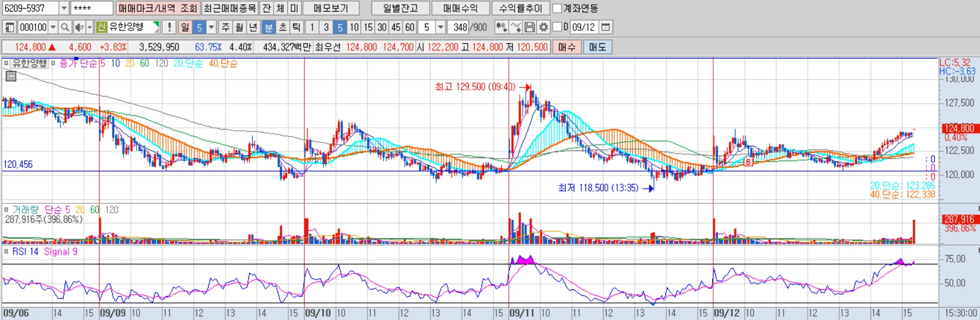
Task: Switch the chart to 주 (weekly)
Action: click(x=226, y=27)
